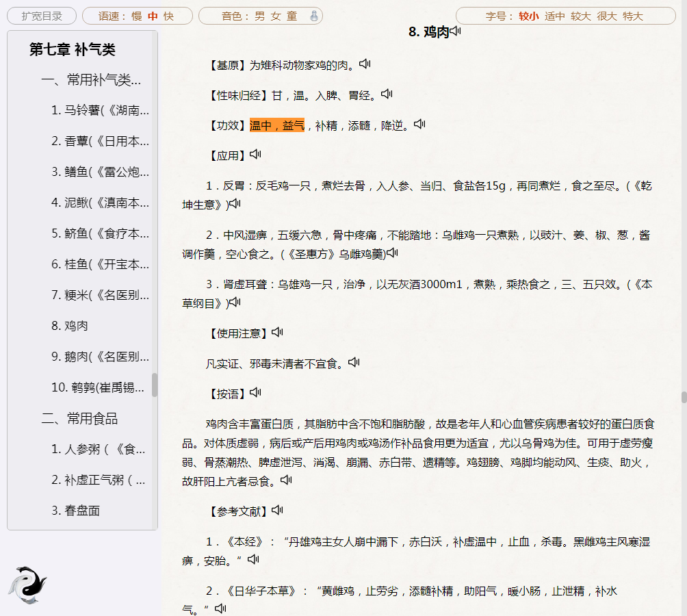
Task: Set reading speed to 慢
Action: click(x=136, y=16)
